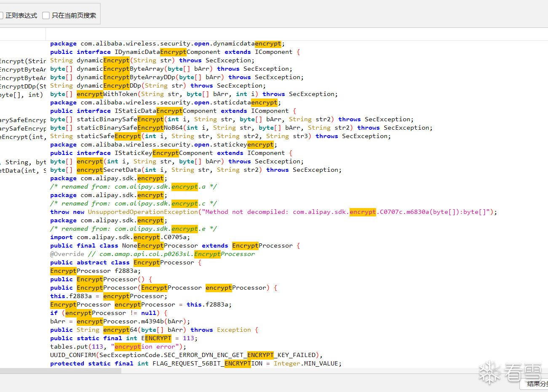
Task: Select the NoneEncryptProcessor class result row
Action: coord(175,246)
